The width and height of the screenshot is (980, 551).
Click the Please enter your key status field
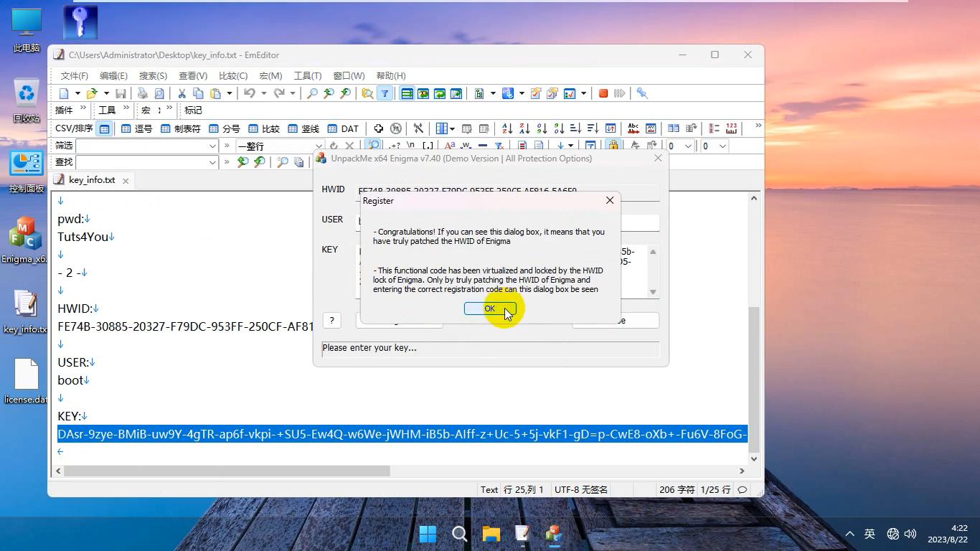tap(491, 348)
